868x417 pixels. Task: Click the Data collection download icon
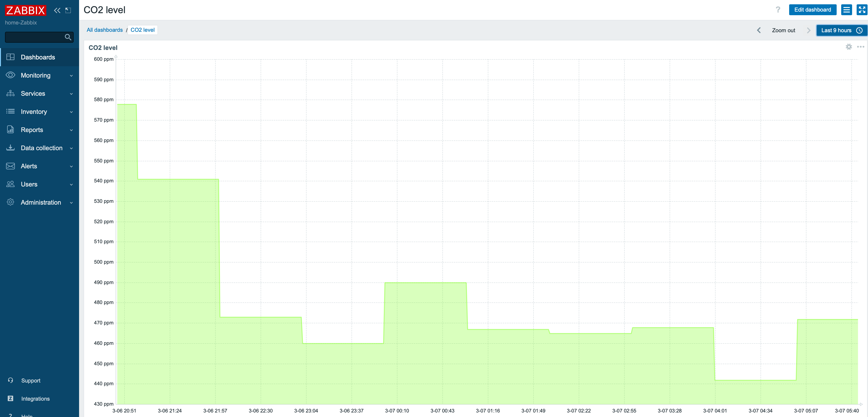[x=10, y=148]
